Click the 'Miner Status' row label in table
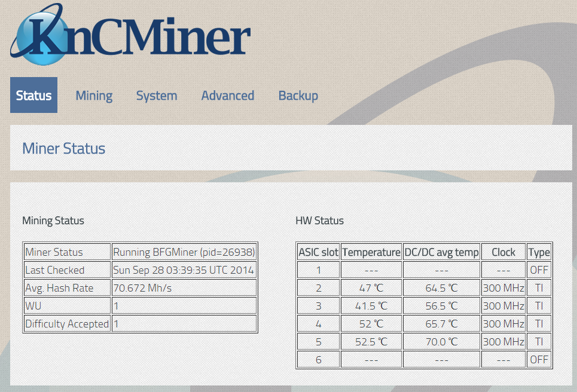Image resolution: width=577 pixels, height=392 pixels. point(67,252)
